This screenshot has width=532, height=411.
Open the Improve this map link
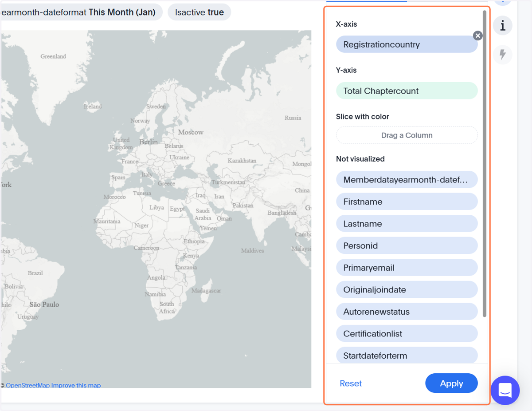pos(76,385)
